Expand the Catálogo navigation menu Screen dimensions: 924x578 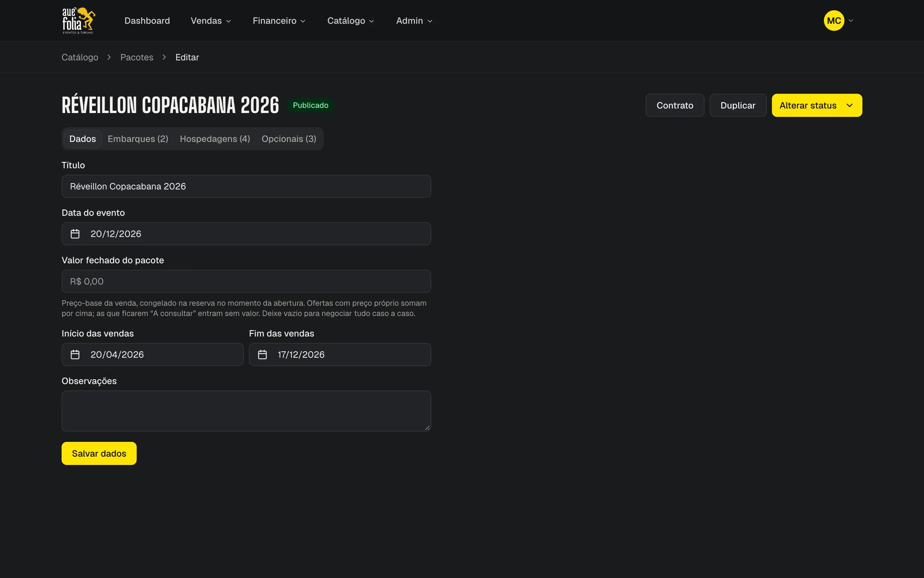click(350, 21)
